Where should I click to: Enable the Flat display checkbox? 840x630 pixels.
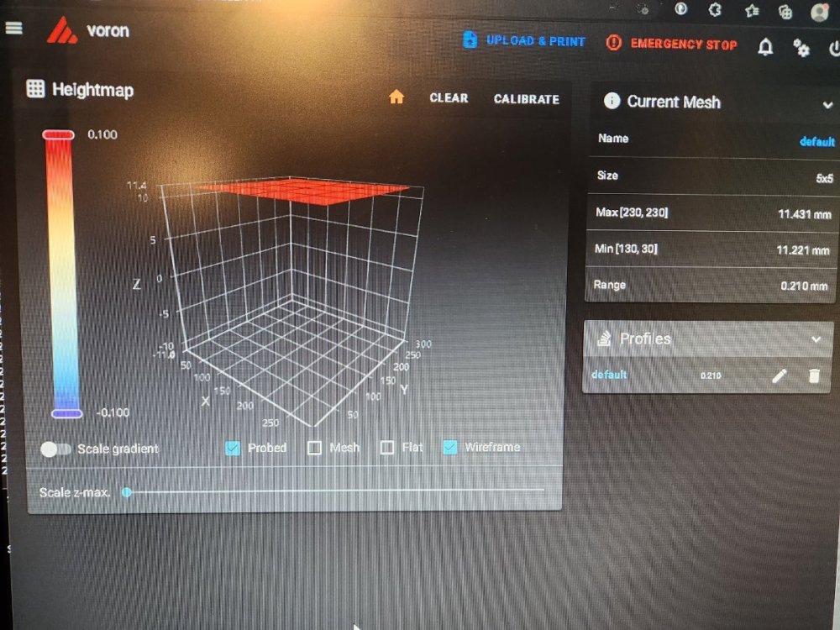click(x=386, y=447)
